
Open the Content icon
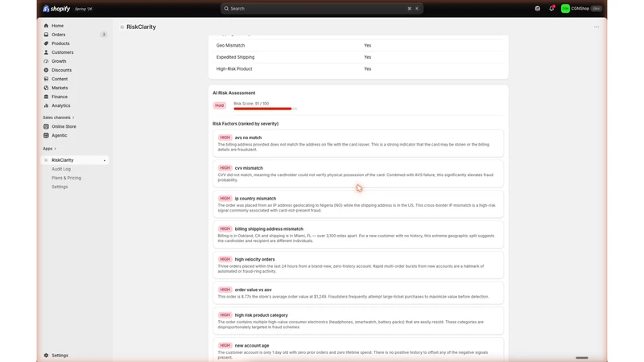pyautogui.click(x=46, y=79)
